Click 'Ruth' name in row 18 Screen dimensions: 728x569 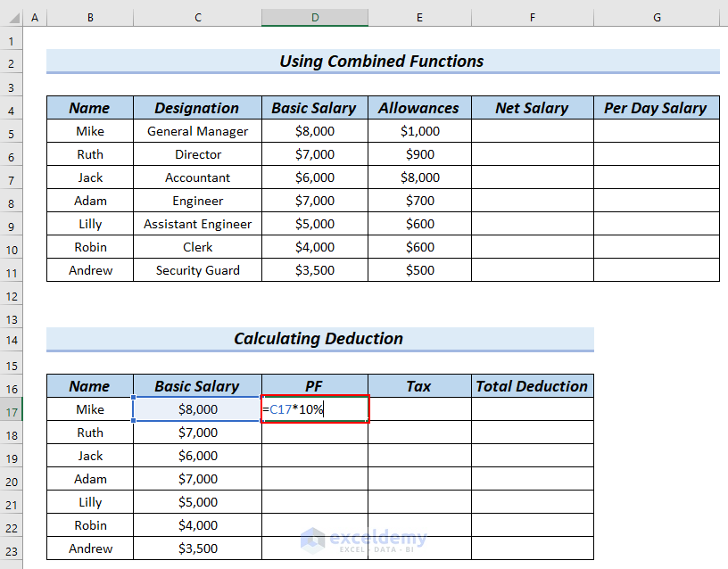pyautogui.click(x=90, y=433)
